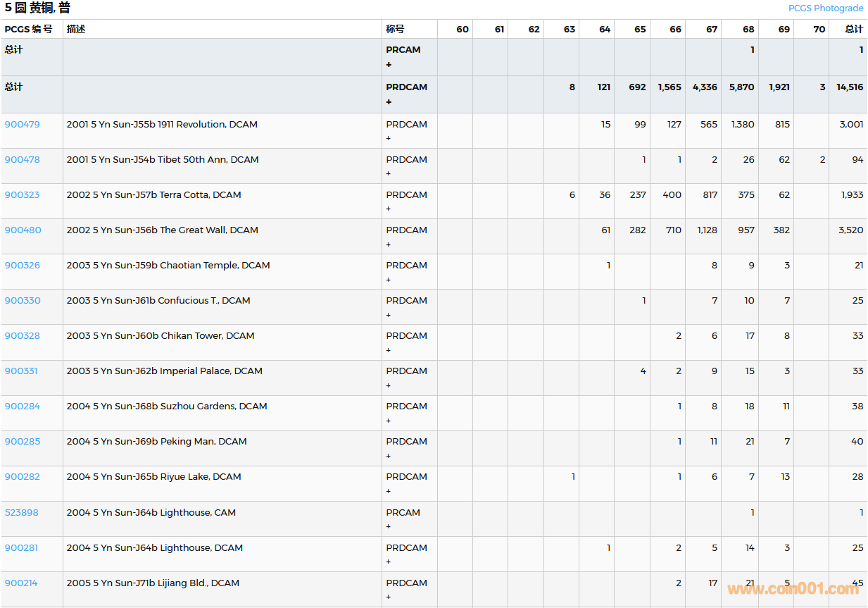Expand the plus under PRCAM in the first totals row
Viewport: 868px width, 608px height.
click(x=389, y=65)
